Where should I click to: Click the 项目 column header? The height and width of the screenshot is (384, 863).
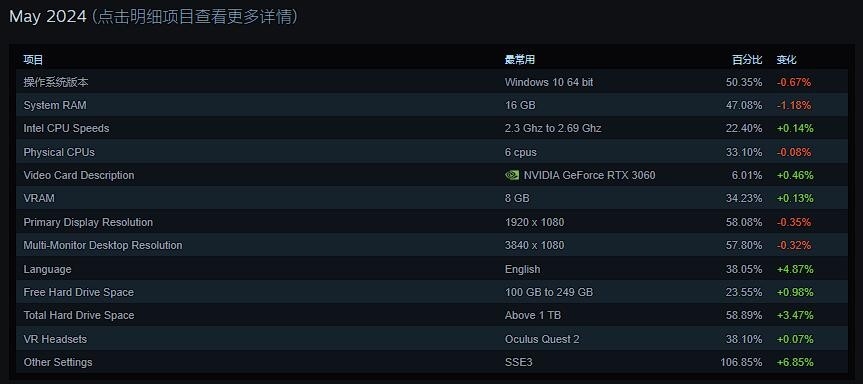click(x=33, y=59)
